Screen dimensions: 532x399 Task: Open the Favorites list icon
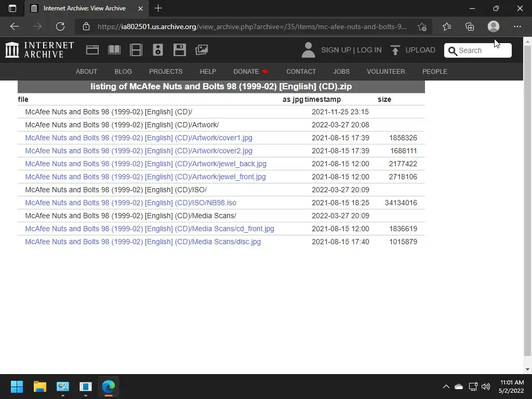click(x=447, y=26)
